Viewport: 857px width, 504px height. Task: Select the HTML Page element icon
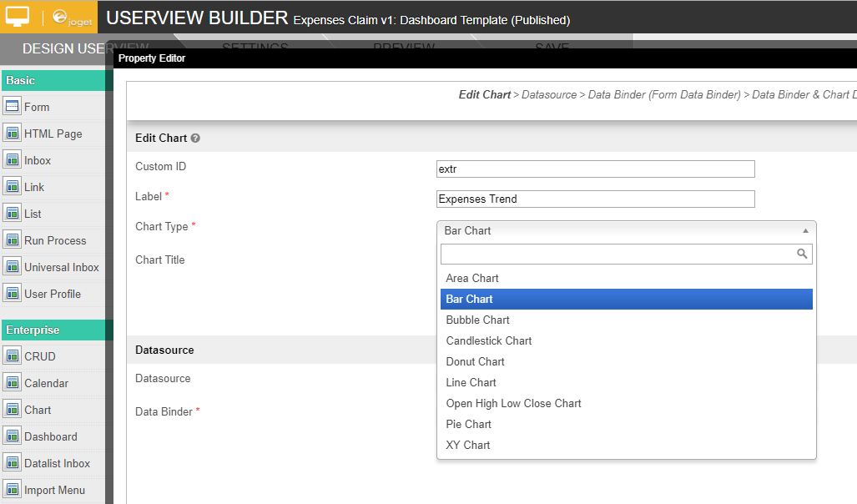coord(12,134)
